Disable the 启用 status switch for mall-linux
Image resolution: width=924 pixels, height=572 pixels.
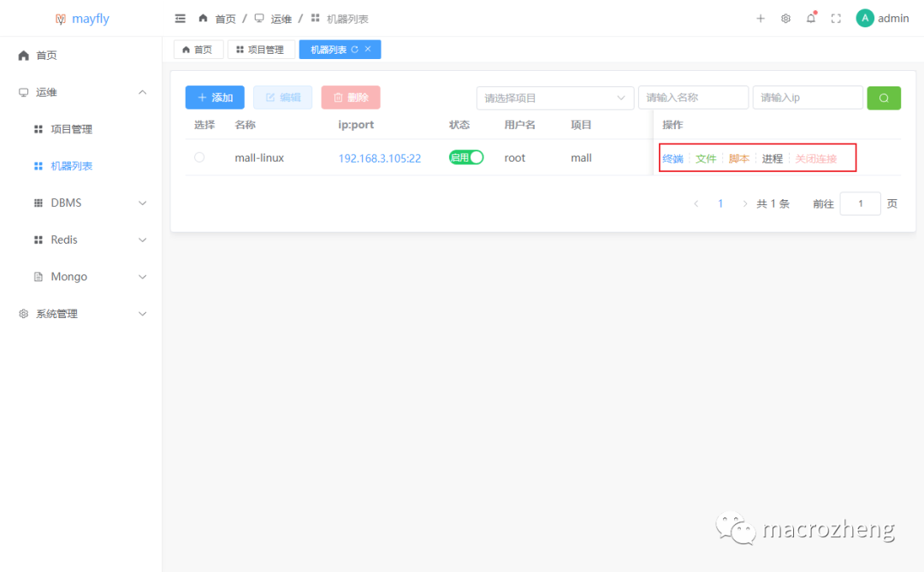point(466,157)
